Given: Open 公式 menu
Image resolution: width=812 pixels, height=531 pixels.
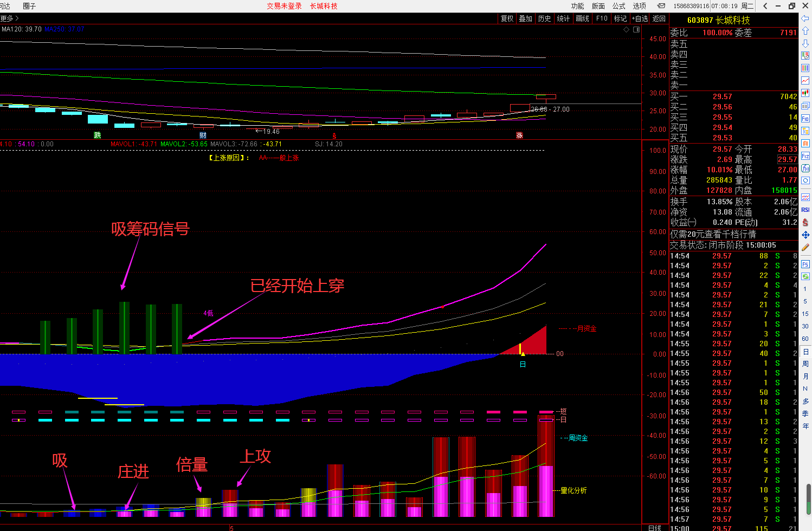Looking at the screenshot, I should pyautogui.click(x=619, y=6).
